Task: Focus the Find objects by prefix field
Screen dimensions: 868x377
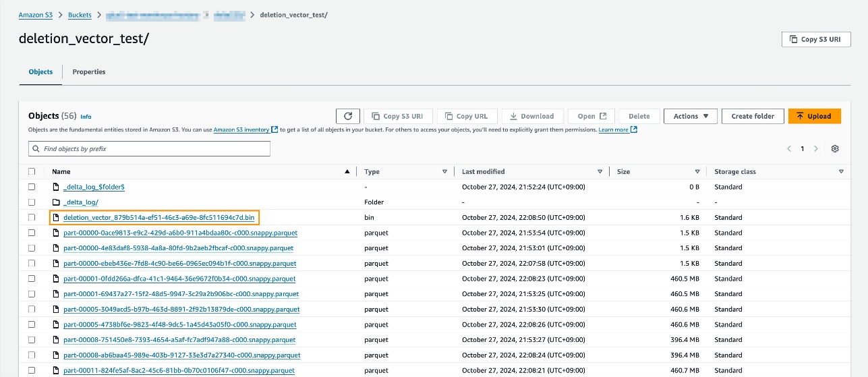Action: (154, 148)
